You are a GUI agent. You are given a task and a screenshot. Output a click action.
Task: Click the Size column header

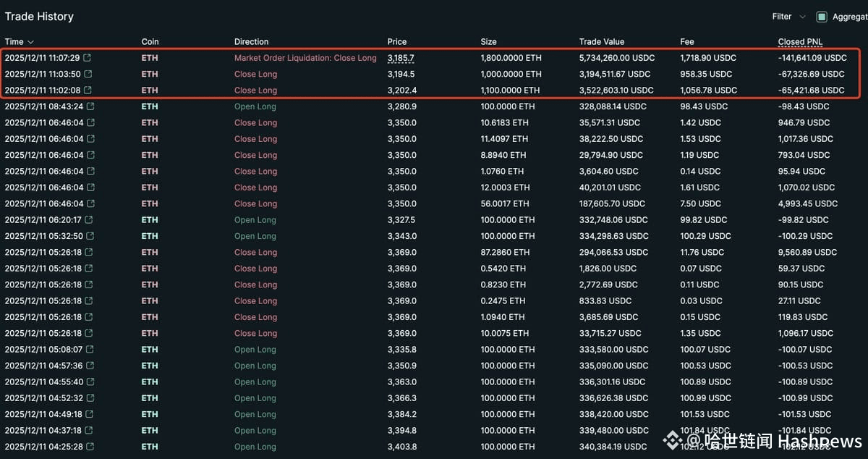tap(489, 42)
